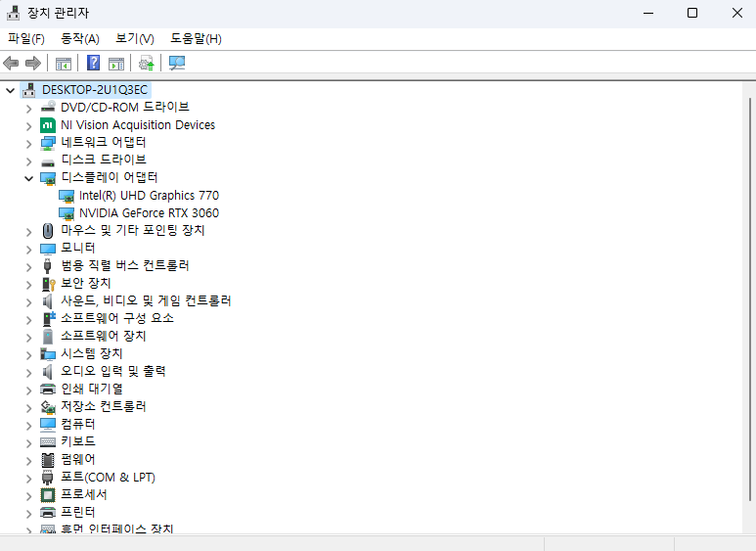Collapse the 디스플레이 어댑터 category

[x=29, y=178]
